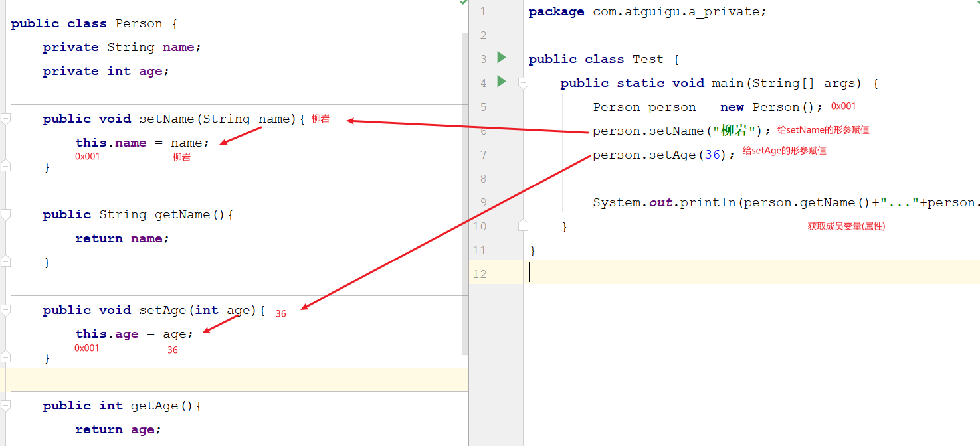980x446 pixels.
Task: Collapse the getName method fold marker
Action: click(x=6, y=214)
